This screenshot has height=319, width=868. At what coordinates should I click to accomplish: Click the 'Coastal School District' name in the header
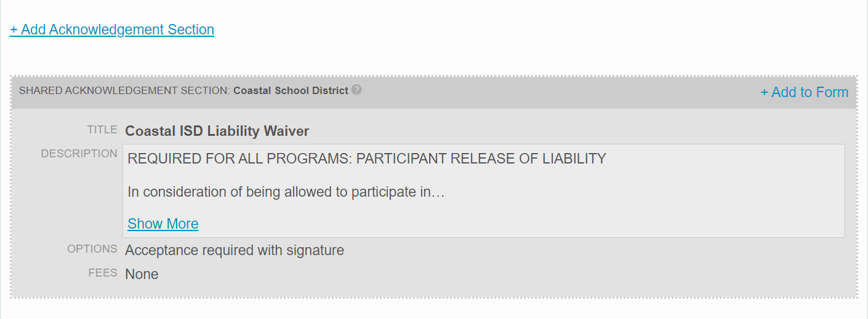tap(291, 90)
